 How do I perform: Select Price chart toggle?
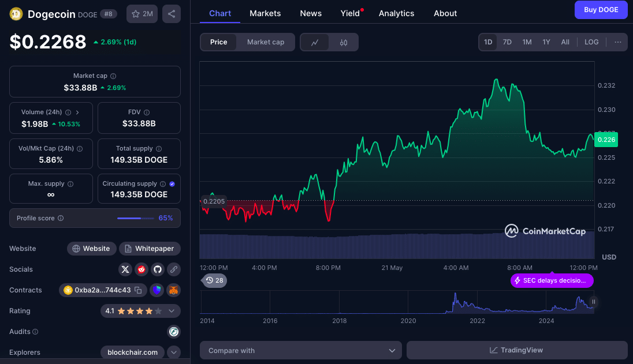coord(218,42)
